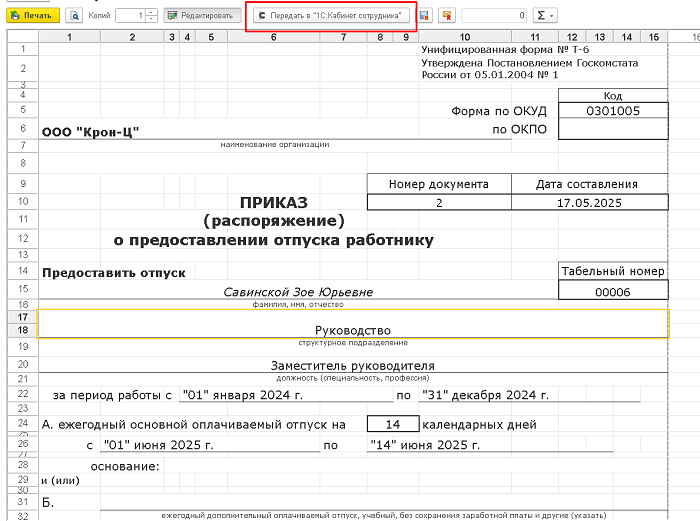This screenshot has width=700, height=521.
Task: Decrease copies count with down arrow
Action: click(151, 20)
